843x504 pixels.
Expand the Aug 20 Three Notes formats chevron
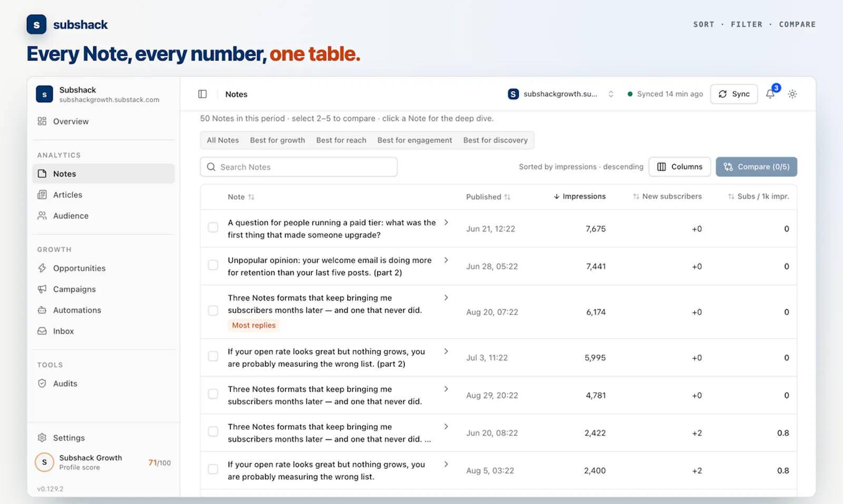[x=446, y=298]
